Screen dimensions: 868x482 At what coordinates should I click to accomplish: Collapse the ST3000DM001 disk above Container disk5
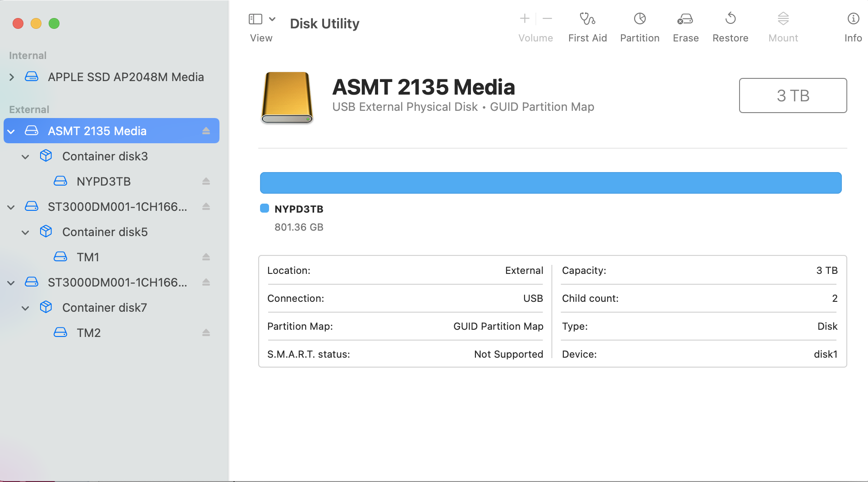pyautogui.click(x=11, y=207)
